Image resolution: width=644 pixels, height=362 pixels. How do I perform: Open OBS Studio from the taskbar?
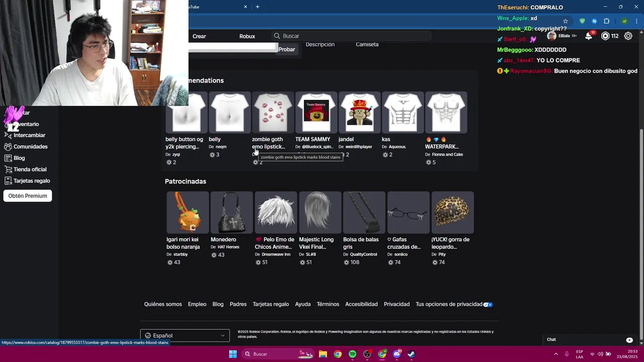367,354
